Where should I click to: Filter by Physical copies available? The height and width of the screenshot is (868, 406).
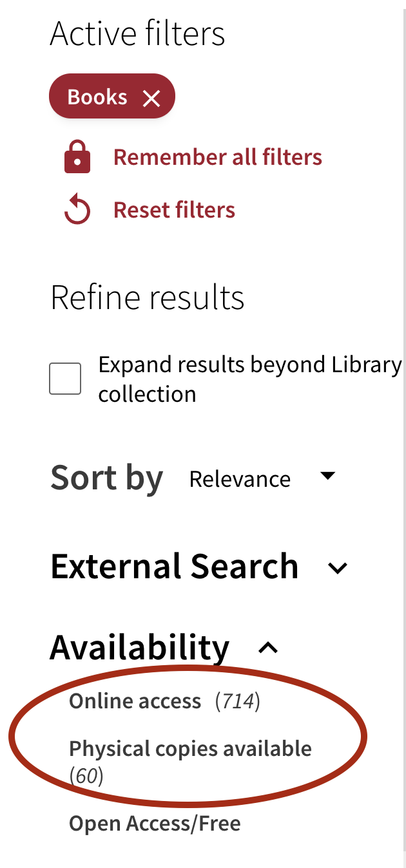[x=190, y=749]
